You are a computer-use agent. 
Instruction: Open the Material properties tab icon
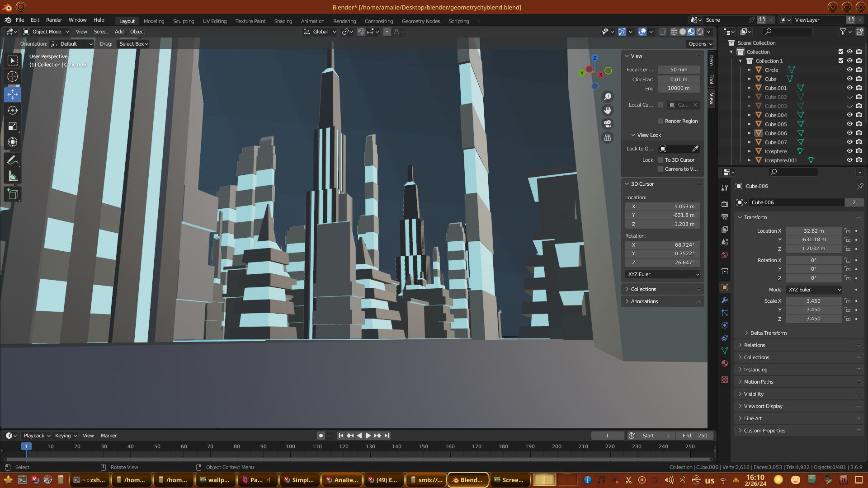pyautogui.click(x=725, y=363)
